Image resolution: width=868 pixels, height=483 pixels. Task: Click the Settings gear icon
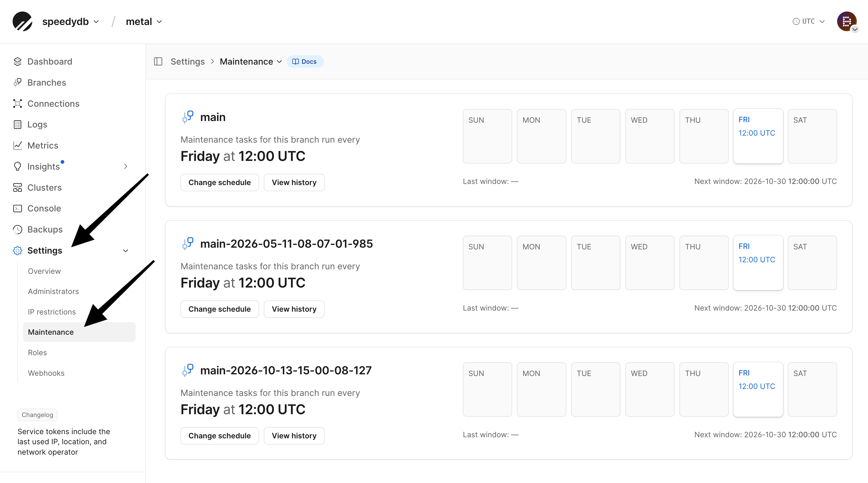[x=17, y=250]
